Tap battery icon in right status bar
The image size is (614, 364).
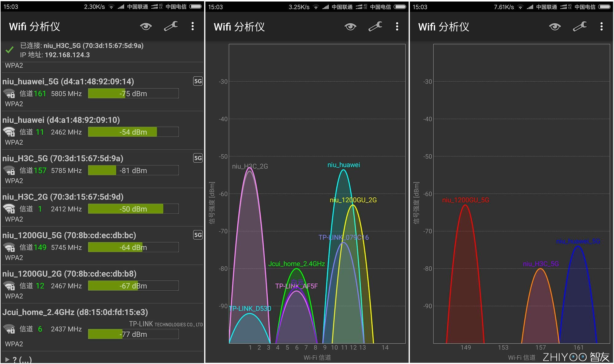(x=604, y=7)
